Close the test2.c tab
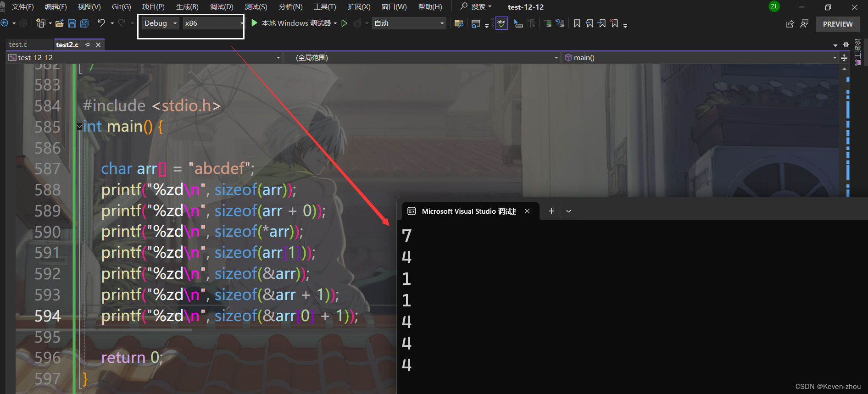This screenshot has height=394, width=868. (x=98, y=44)
